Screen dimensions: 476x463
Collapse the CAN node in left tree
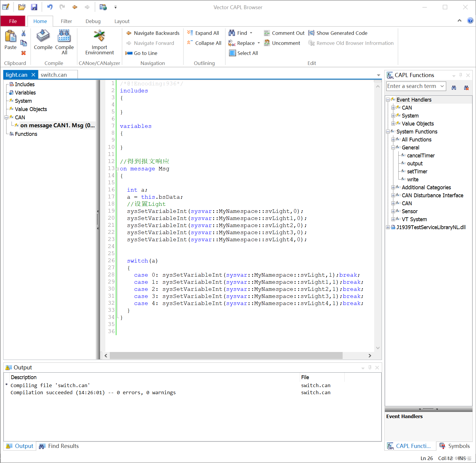point(6,118)
